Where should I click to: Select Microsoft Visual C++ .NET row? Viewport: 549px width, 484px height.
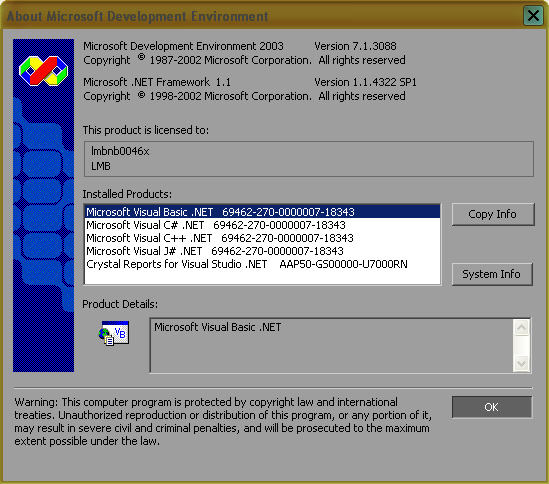[263, 238]
